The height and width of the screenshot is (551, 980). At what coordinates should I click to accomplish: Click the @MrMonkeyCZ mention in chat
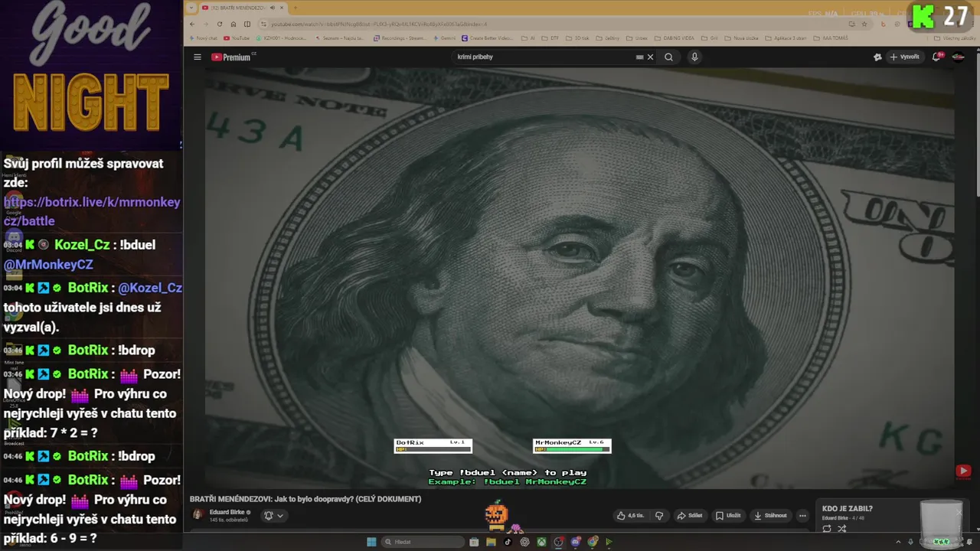pos(48,264)
